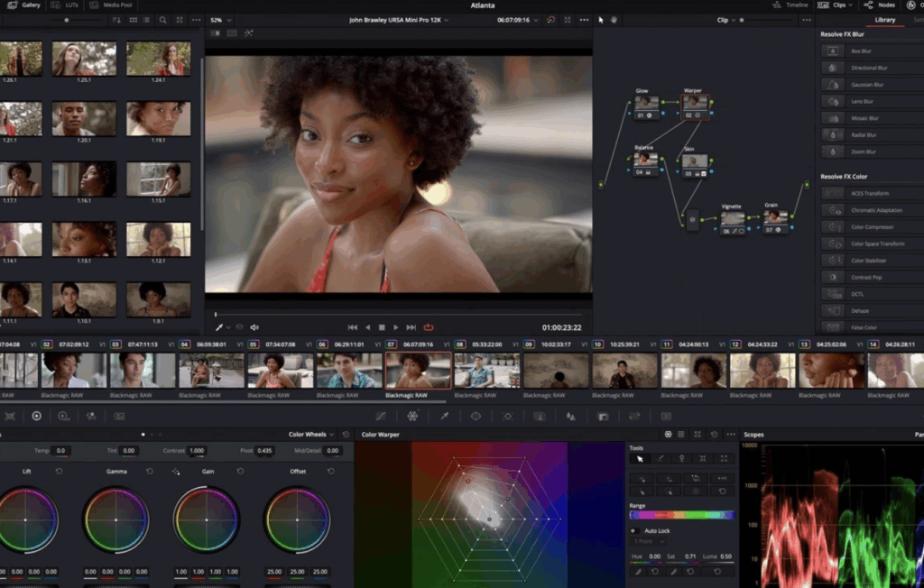Click the gallery search magnifier icon

point(162,20)
